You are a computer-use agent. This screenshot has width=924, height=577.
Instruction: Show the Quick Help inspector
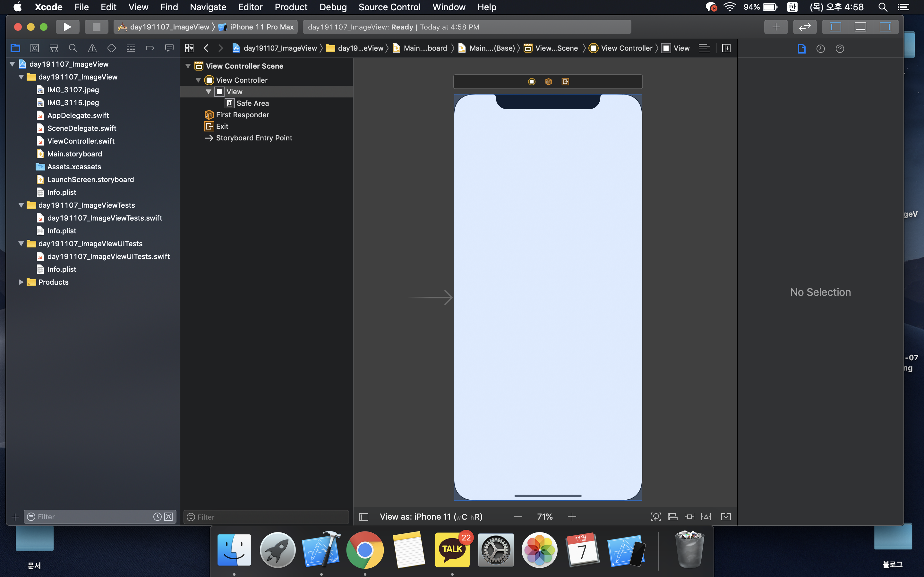(x=839, y=48)
